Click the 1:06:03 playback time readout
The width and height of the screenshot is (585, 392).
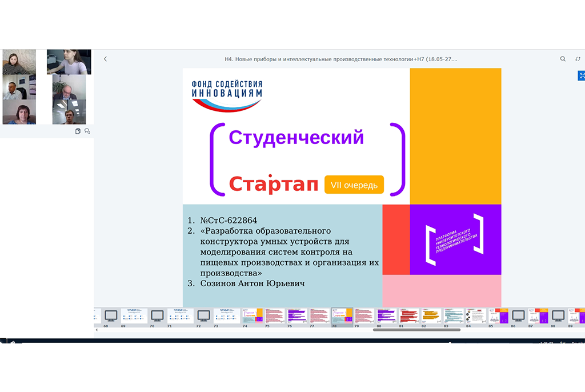[x=546, y=342]
